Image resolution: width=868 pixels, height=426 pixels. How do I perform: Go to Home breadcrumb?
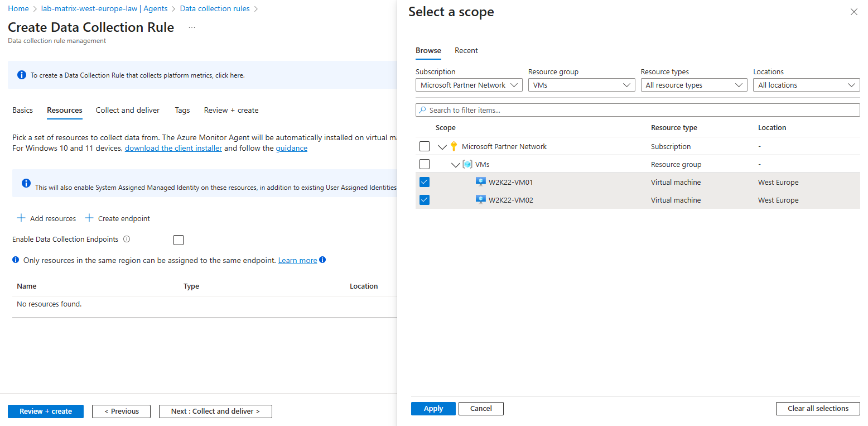click(x=18, y=8)
